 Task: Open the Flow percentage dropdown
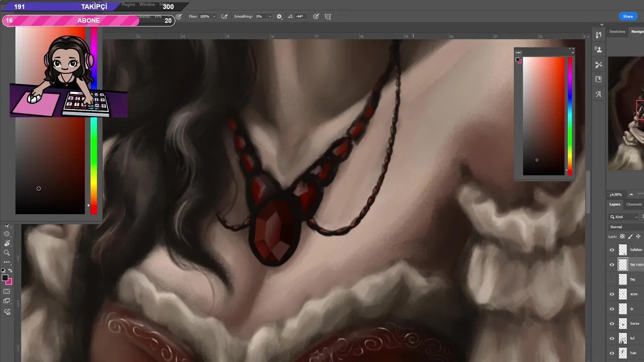point(214,17)
